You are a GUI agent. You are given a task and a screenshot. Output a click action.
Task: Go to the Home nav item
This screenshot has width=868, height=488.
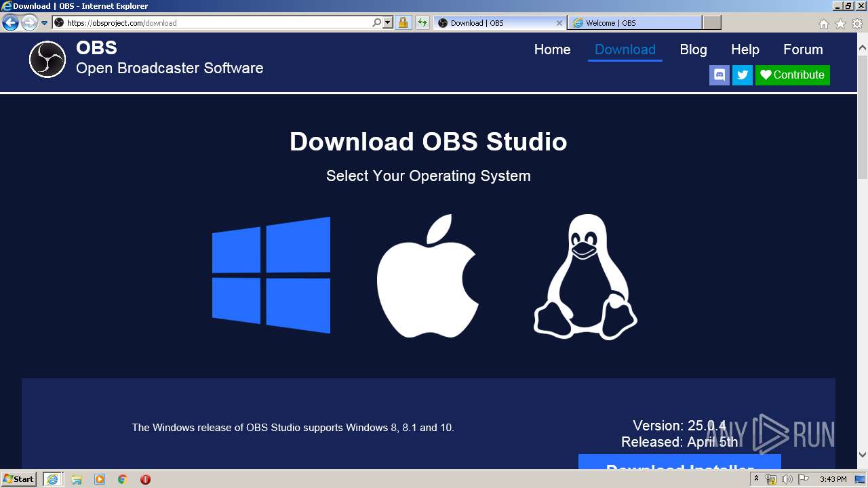point(552,49)
